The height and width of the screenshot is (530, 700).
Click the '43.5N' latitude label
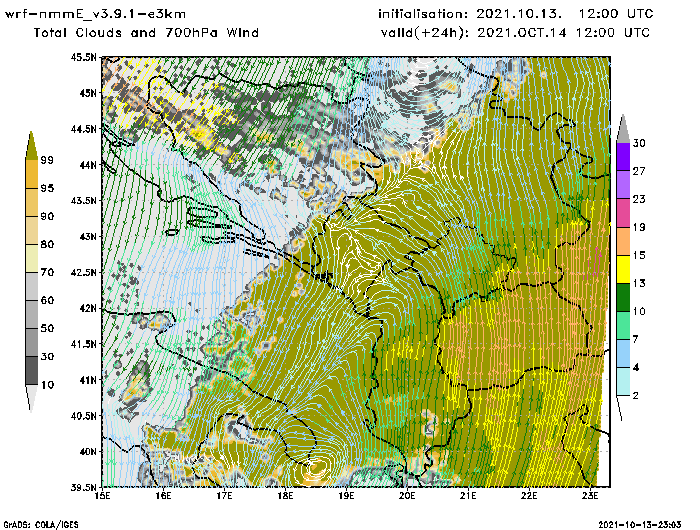click(x=83, y=200)
